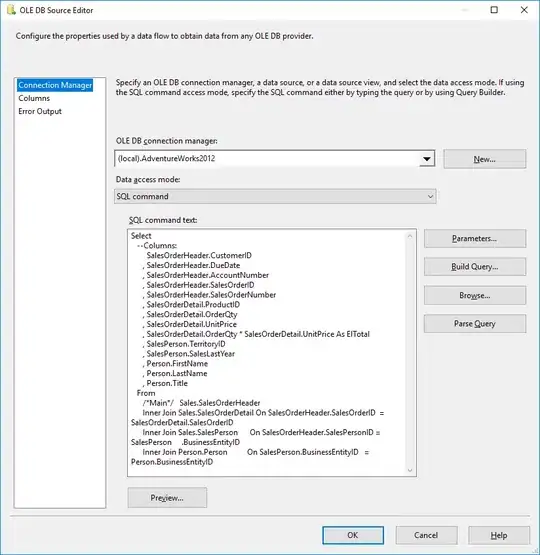Viewport: 540px width, 555px height.
Task: Click the 'Person.LastName' line
Action: tap(175, 374)
